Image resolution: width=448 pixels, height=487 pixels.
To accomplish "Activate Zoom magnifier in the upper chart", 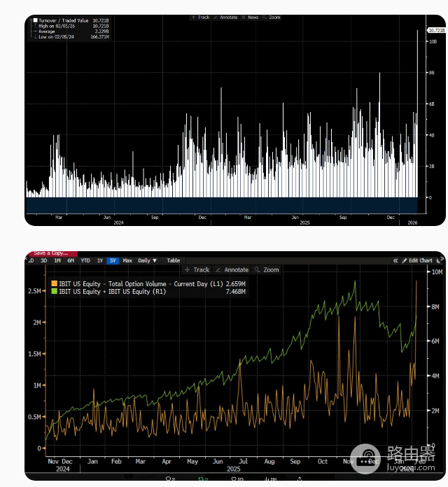I will coord(272,17).
